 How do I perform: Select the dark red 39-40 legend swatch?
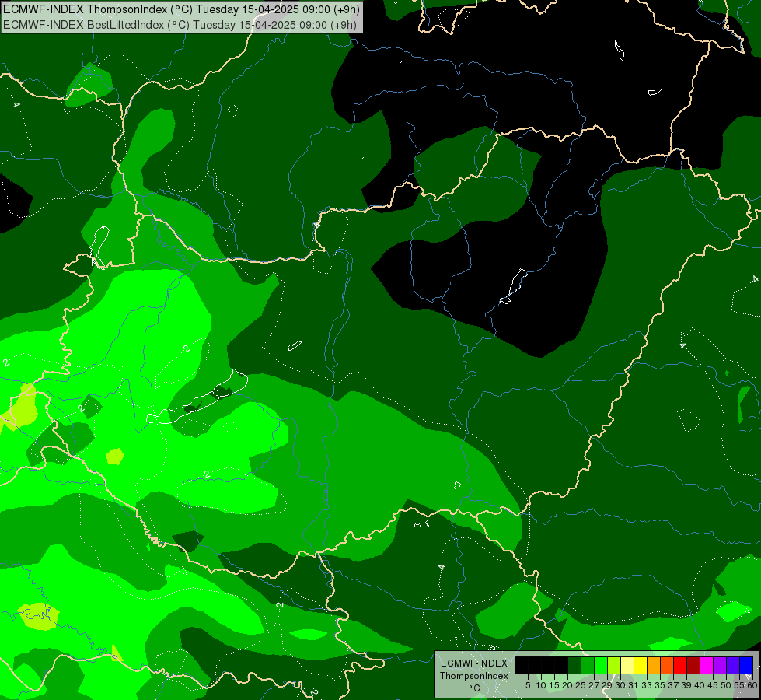[x=693, y=665]
